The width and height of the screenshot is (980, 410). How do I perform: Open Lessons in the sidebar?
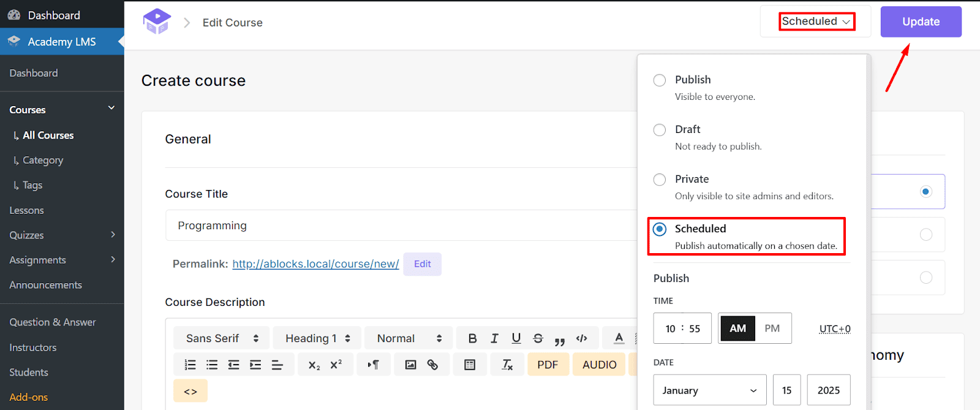click(27, 210)
